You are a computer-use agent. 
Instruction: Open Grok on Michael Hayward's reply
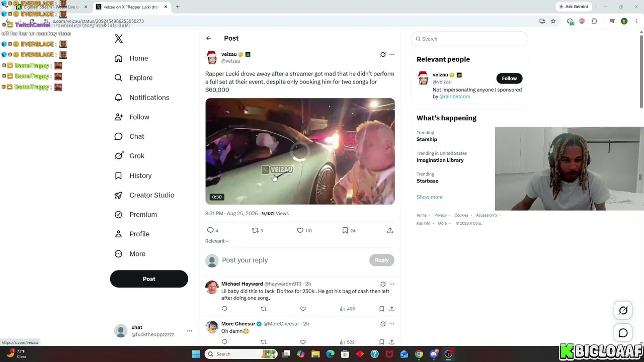[383, 284]
